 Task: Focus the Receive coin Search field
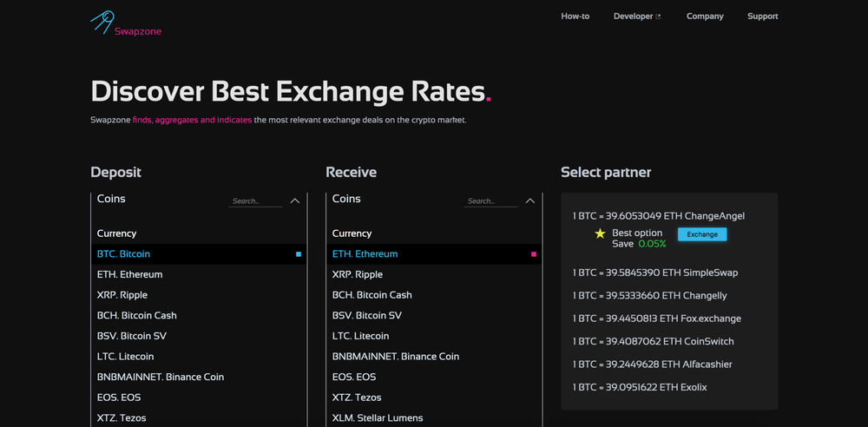point(491,201)
